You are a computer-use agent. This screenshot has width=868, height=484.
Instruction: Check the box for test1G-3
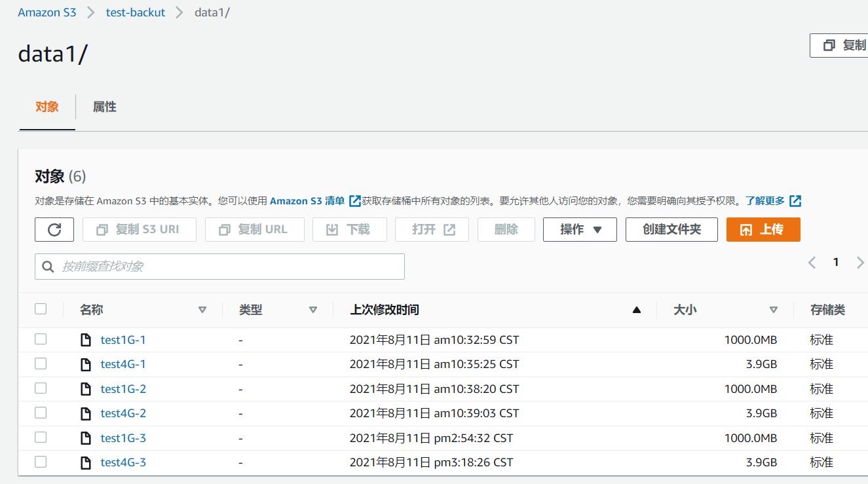(41, 437)
